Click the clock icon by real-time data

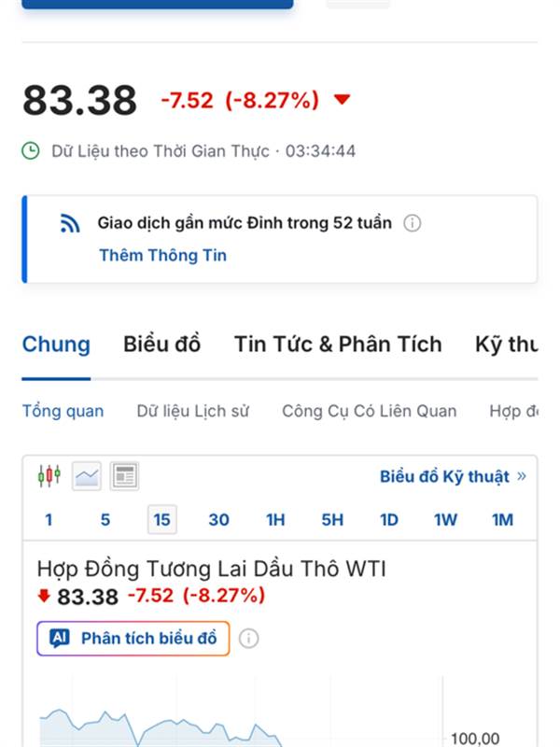coord(31,151)
